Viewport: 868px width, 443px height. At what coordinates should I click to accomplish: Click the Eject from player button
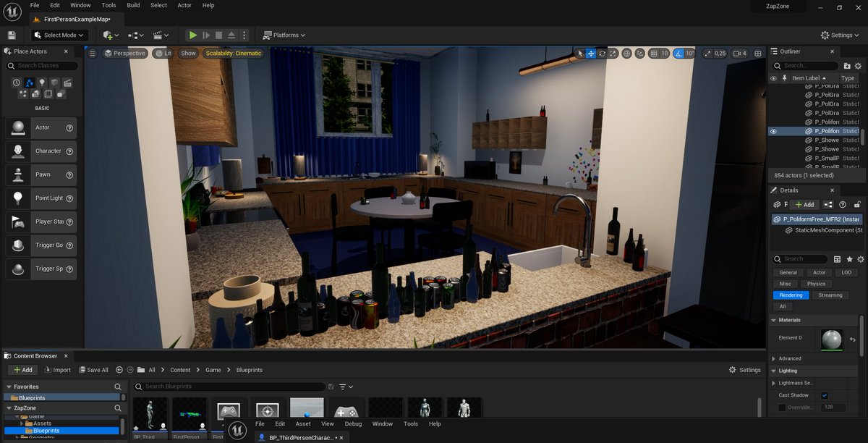231,35
